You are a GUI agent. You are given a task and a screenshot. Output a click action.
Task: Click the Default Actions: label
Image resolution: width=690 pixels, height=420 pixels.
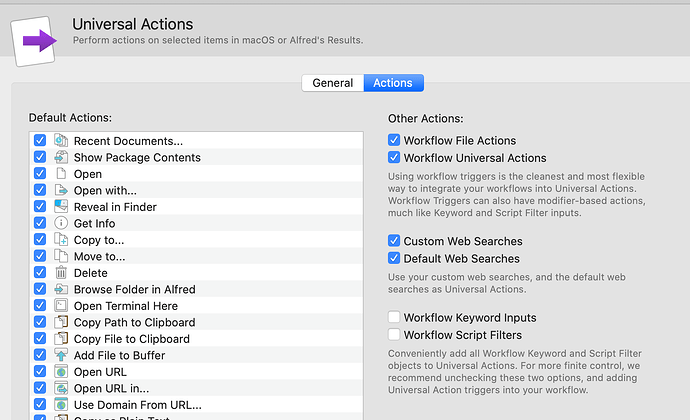pyautogui.click(x=70, y=118)
